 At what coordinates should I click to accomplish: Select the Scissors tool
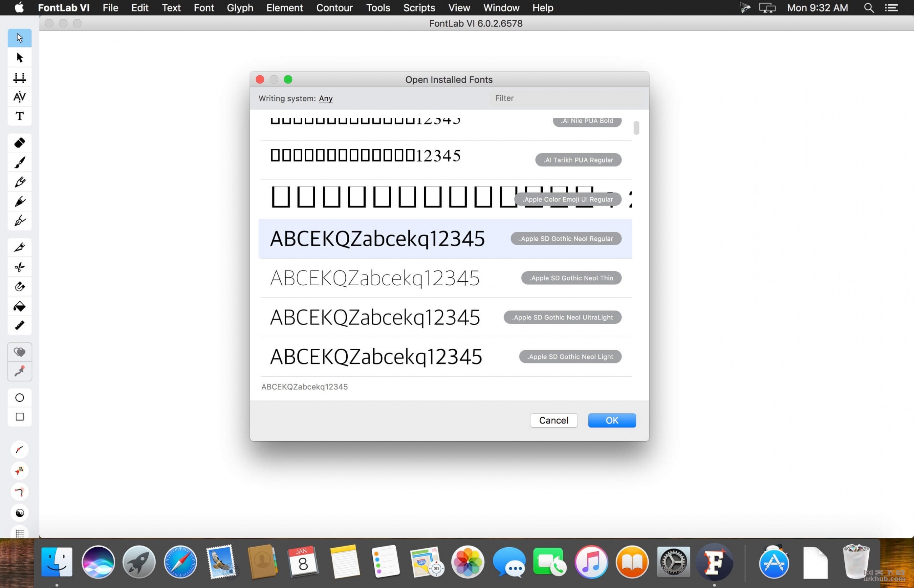[20, 267]
